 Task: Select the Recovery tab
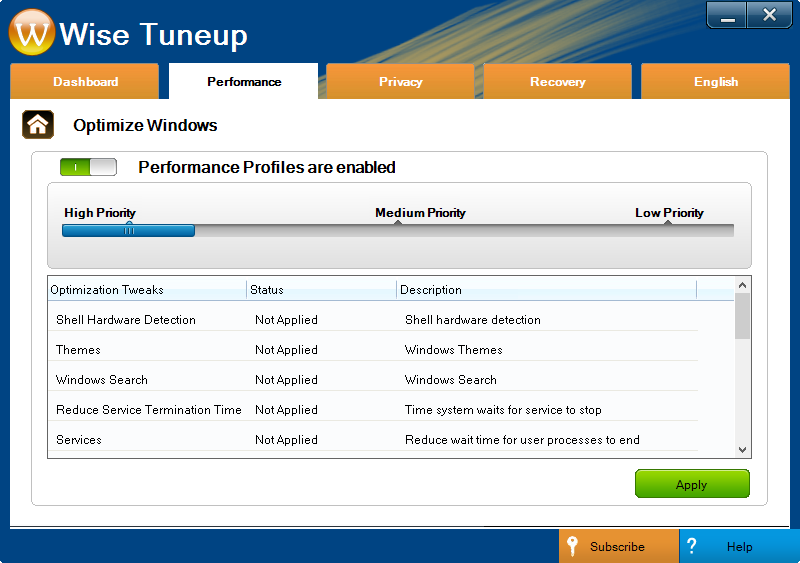(x=558, y=81)
